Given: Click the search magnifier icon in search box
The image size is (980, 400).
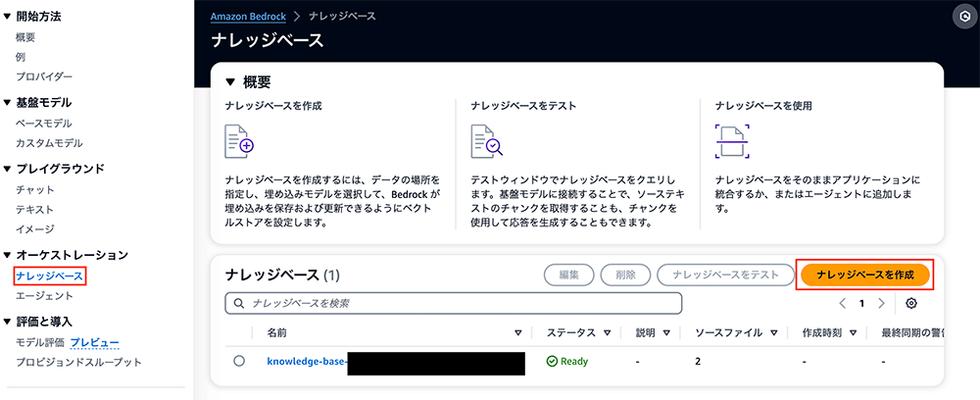Looking at the screenshot, I should coord(238,303).
